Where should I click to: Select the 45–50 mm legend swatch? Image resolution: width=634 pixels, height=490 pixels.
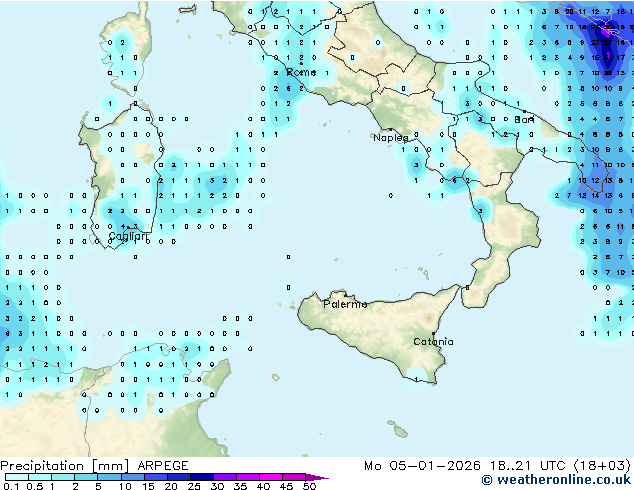coord(294,477)
